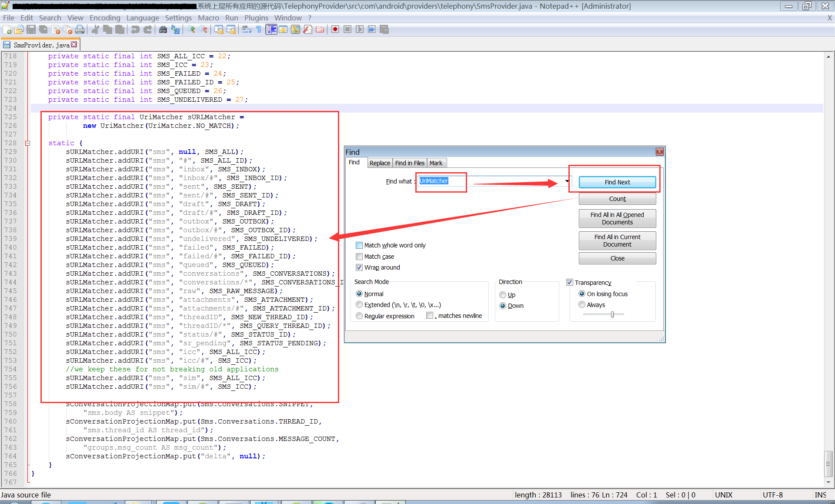Click the Open file folder icon
Viewport: 835px width, 504px height.
tap(19, 30)
